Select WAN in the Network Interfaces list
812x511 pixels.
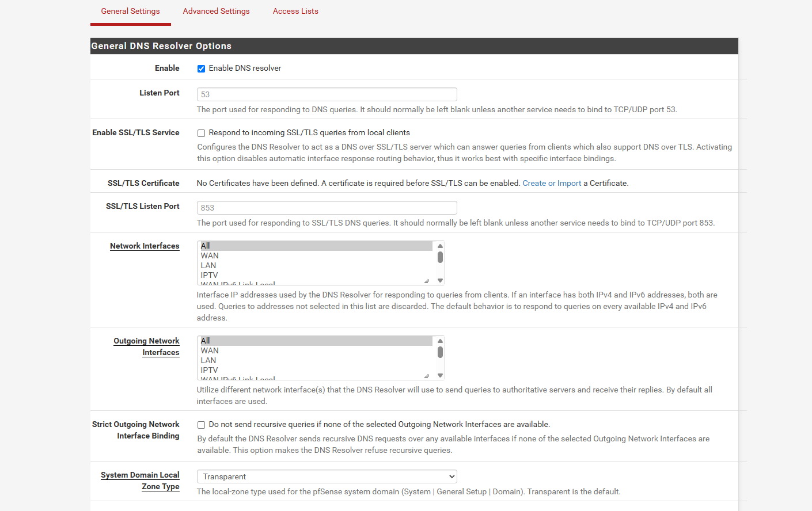click(x=210, y=256)
